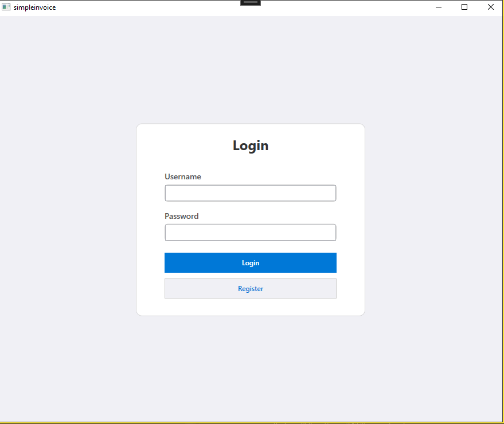Click the Password field label
This screenshot has height=424, width=504.
coord(181,216)
